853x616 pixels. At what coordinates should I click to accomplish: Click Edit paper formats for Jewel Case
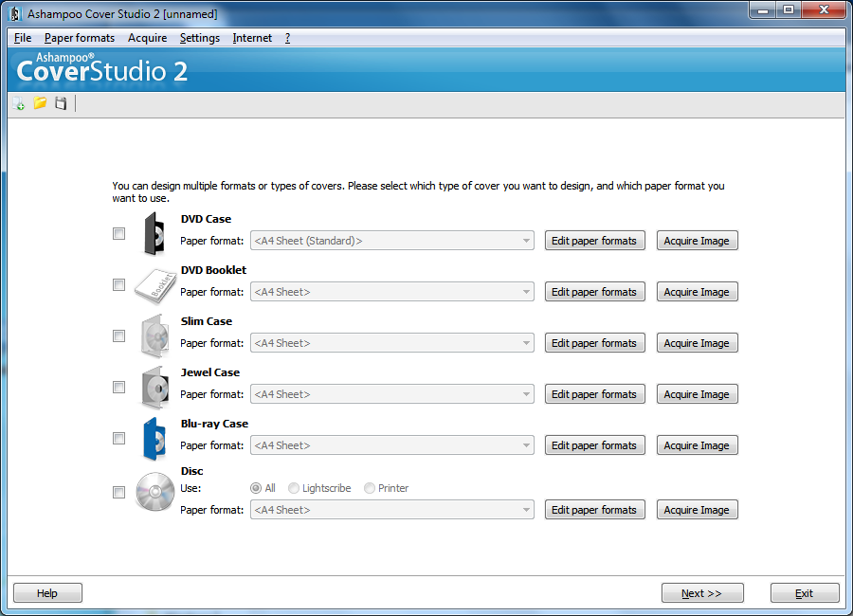(x=594, y=394)
